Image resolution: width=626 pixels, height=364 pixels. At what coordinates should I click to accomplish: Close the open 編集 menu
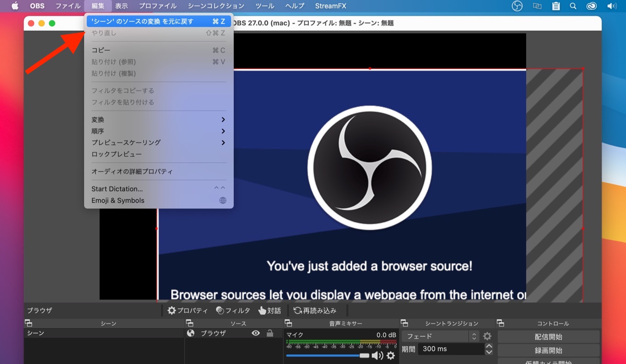click(98, 6)
